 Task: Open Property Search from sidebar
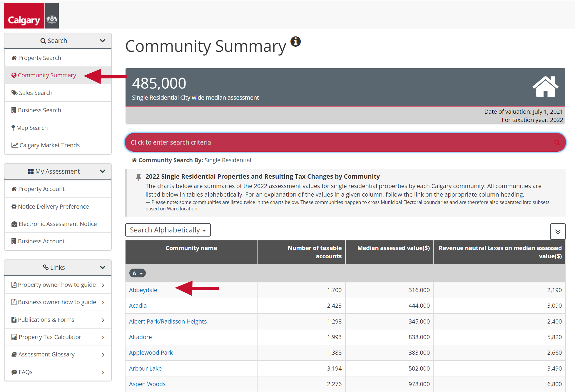click(x=58, y=58)
